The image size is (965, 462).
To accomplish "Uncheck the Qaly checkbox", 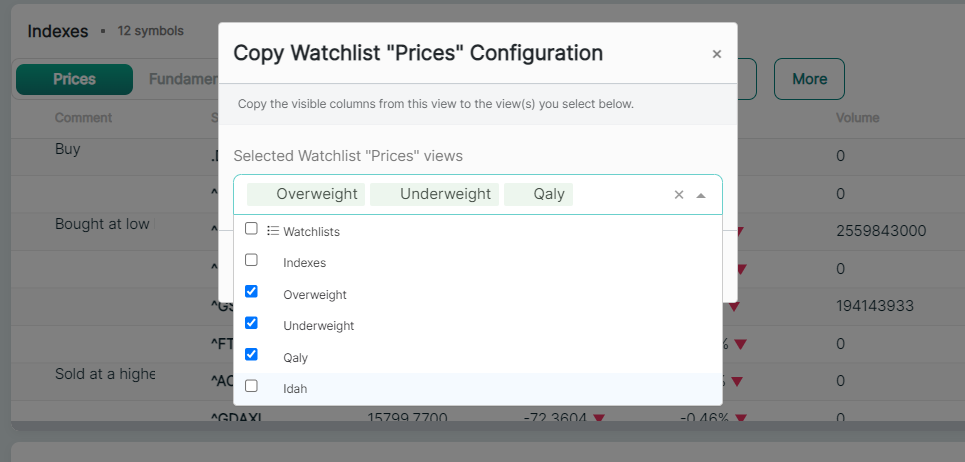I will pyautogui.click(x=251, y=354).
